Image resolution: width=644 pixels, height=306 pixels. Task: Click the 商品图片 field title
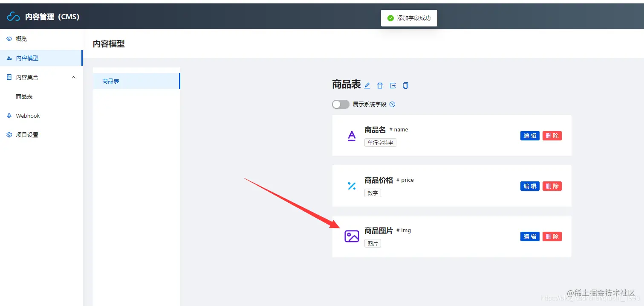(379, 231)
